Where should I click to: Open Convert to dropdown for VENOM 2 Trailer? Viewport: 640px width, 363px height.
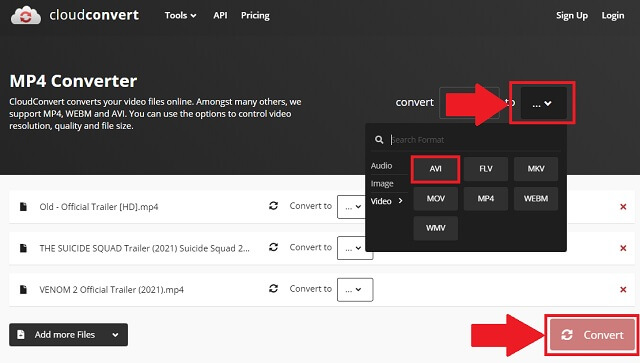click(355, 290)
